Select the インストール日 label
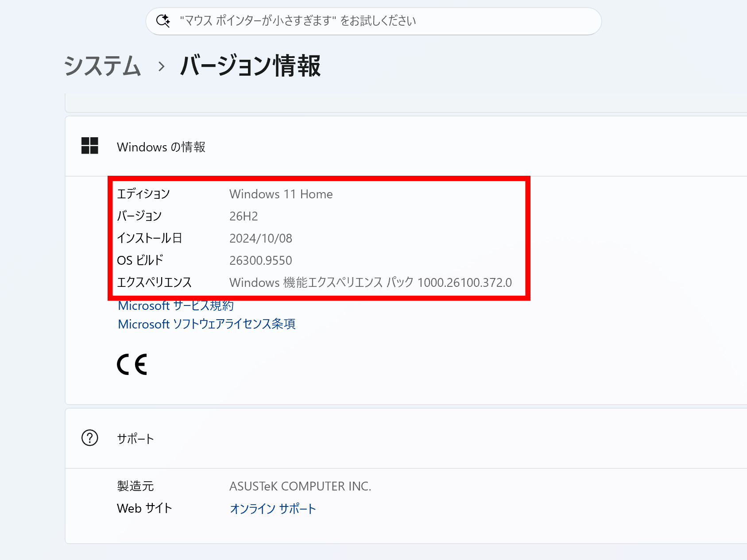747x560 pixels. (x=150, y=238)
